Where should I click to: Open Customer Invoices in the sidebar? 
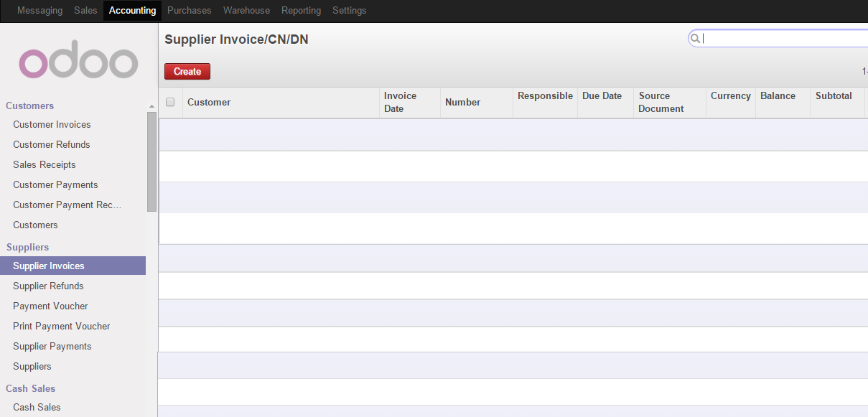(x=52, y=124)
